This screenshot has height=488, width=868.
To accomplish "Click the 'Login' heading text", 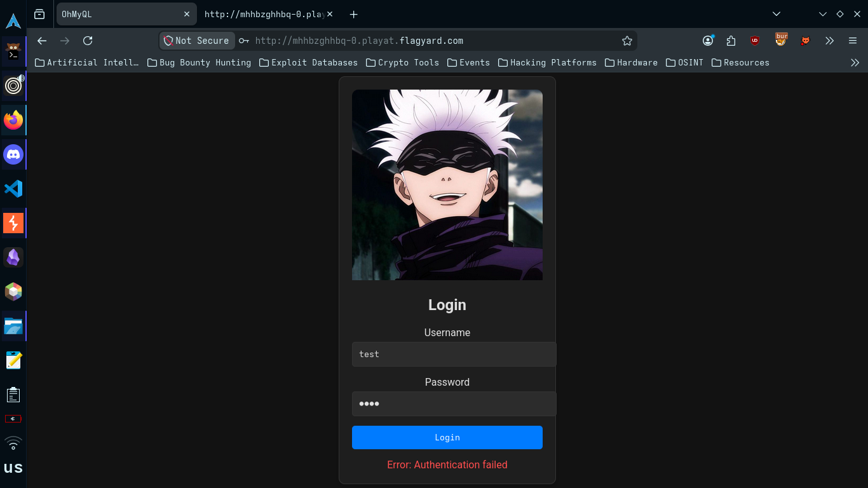I will (x=447, y=305).
